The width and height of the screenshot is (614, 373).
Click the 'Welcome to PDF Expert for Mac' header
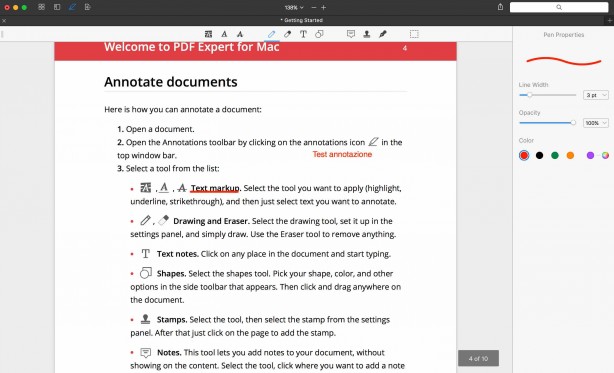tap(191, 47)
